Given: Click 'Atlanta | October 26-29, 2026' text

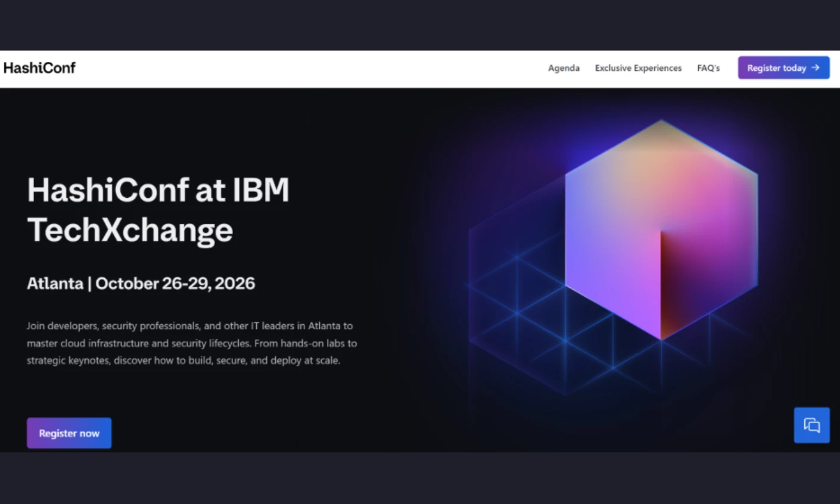Looking at the screenshot, I should [x=141, y=283].
